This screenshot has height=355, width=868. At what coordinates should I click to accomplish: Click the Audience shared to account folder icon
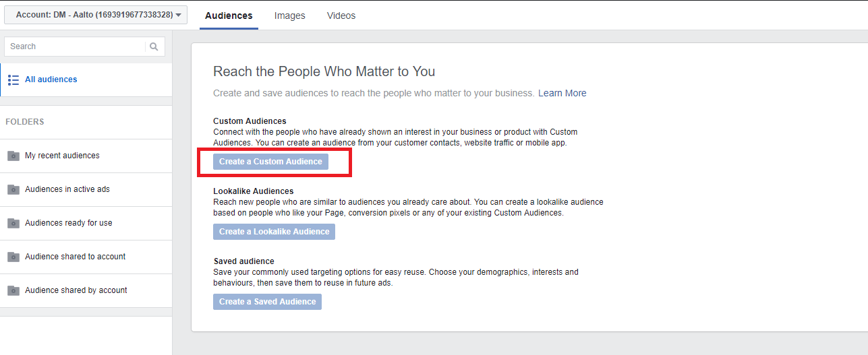click(x=13, y=257)
